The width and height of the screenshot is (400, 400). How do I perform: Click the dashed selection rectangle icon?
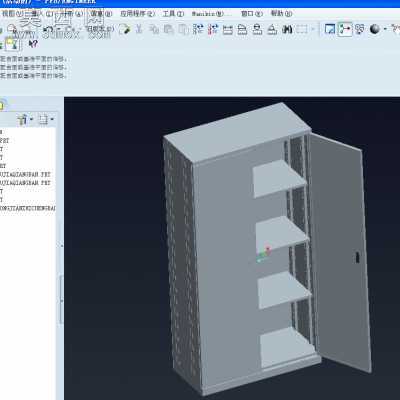pos(302,29)
